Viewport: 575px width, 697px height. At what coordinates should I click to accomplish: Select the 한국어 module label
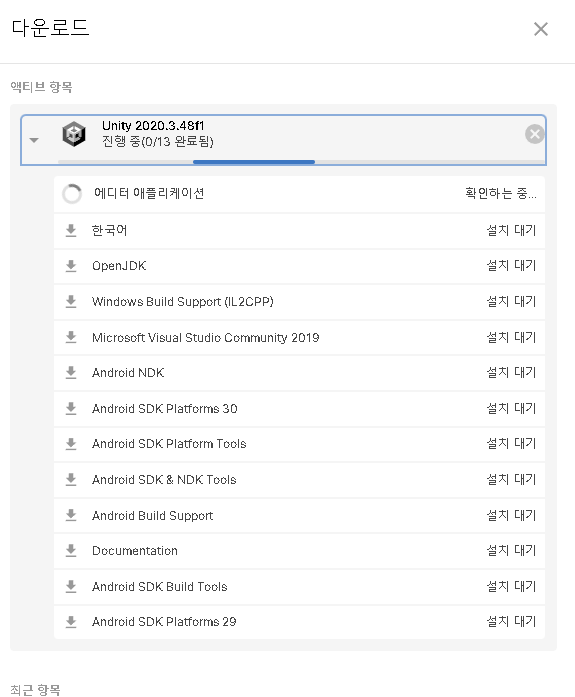click(x=109, y=230)
